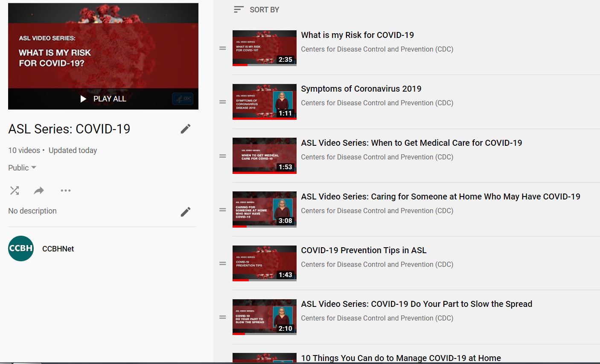Open the CCBH channel avatar
Image resolution: width=600 pixels, height=364 pixels.
pos(21,248)
